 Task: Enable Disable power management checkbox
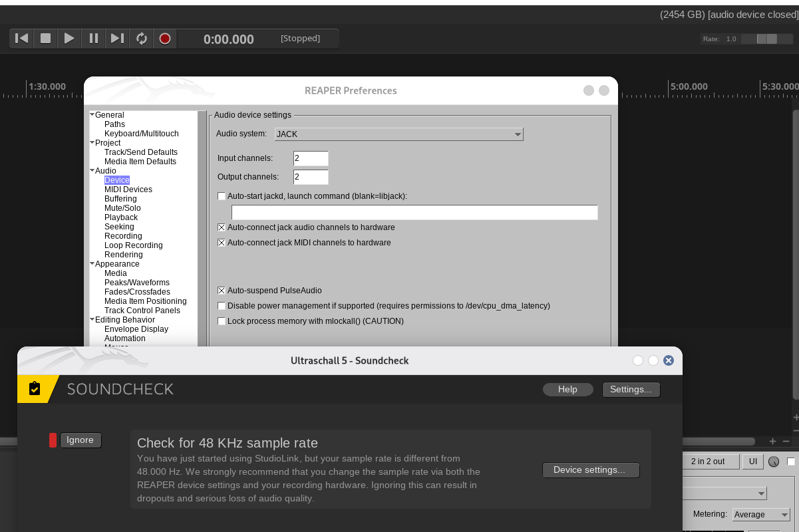tap(222, 306)
